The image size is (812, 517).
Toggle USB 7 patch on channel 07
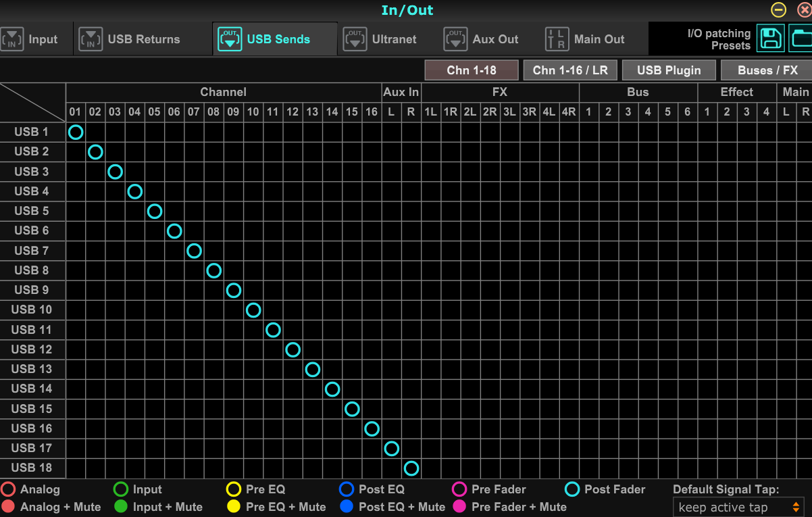coord(194,251)
